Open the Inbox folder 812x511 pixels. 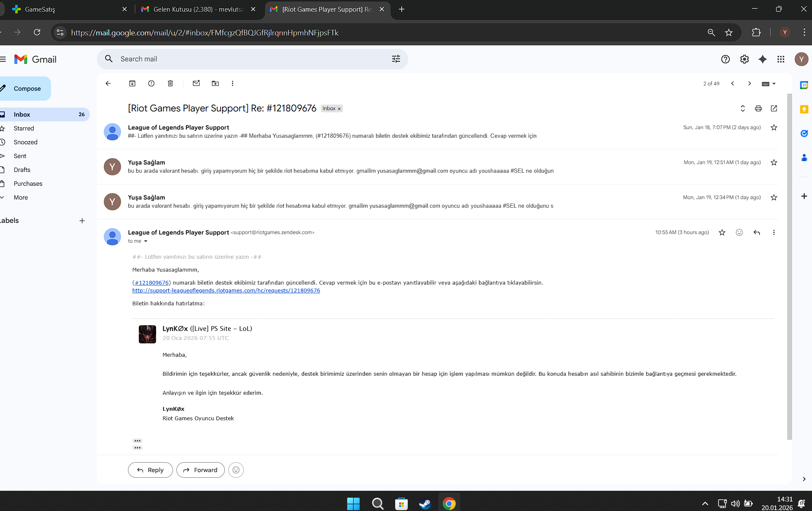click(44, 114)
